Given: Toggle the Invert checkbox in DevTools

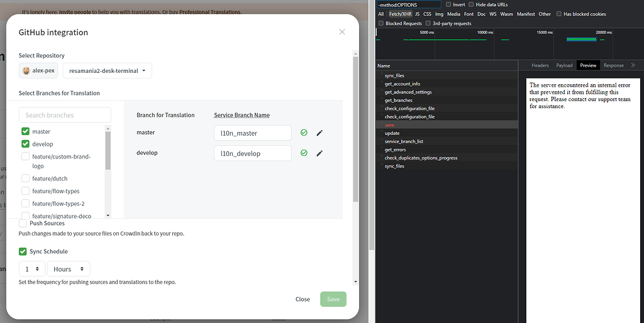Looking at the screenshot, I should point(448,4).
